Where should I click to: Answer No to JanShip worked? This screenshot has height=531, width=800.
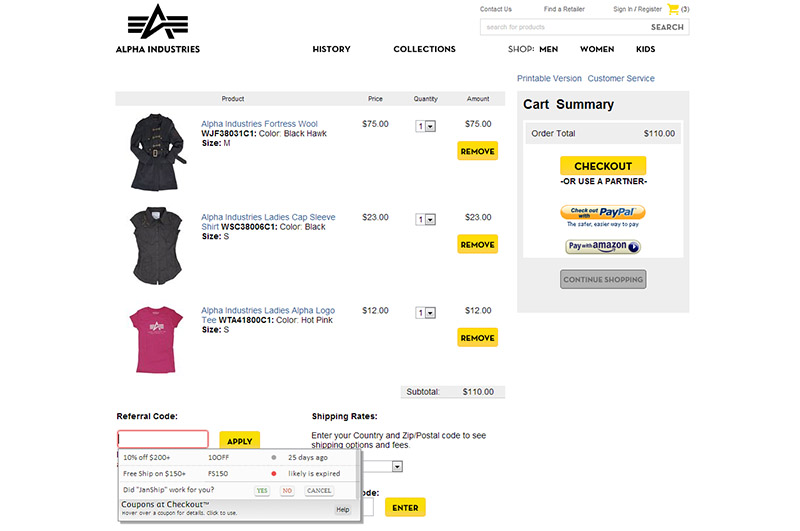coord(287,491)
